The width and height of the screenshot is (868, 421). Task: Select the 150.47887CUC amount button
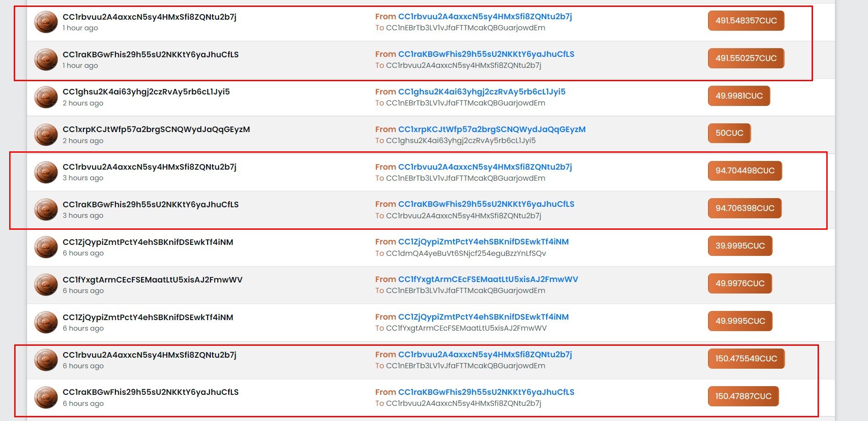click(743, 396)
